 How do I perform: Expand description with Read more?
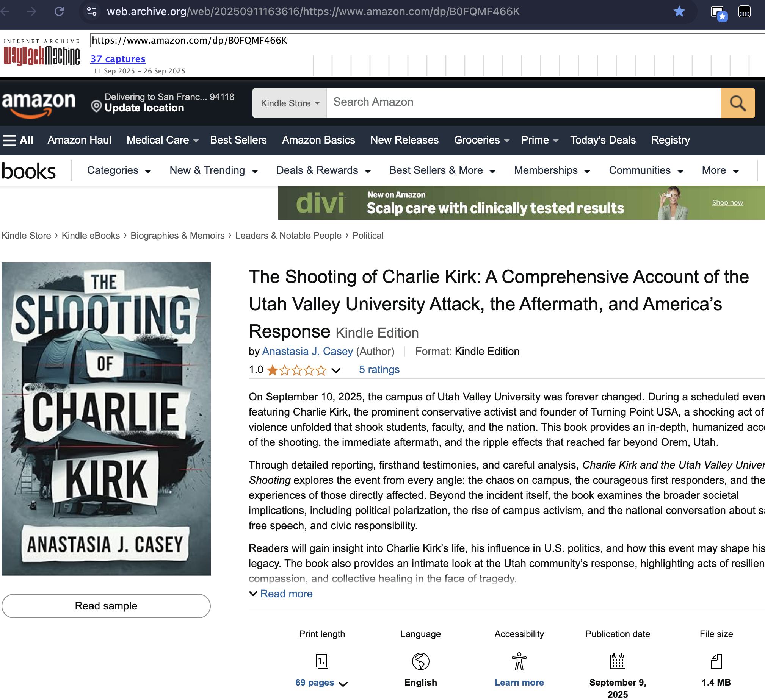pyautogui.click(x=286, y=594)
